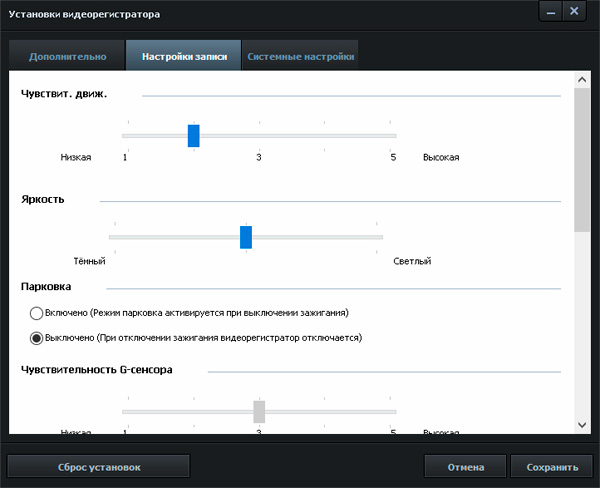Switch to the Настройки записи tab

(184, 56)
